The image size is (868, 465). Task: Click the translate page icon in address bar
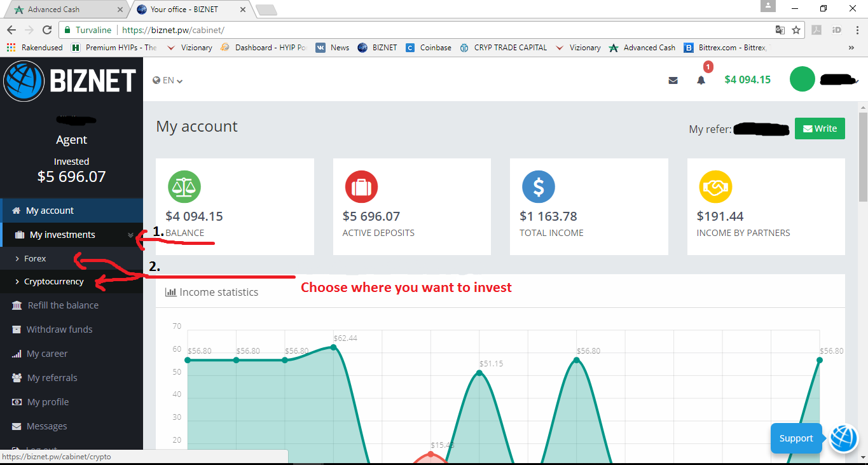click(x=780, y=30)
